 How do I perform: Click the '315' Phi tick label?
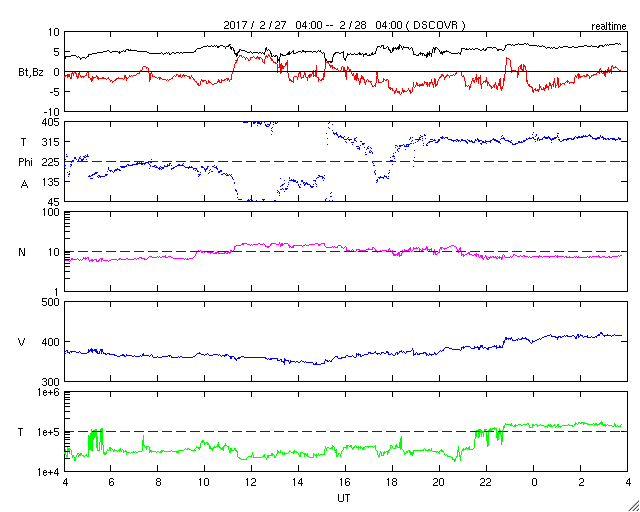pos(51,142)
